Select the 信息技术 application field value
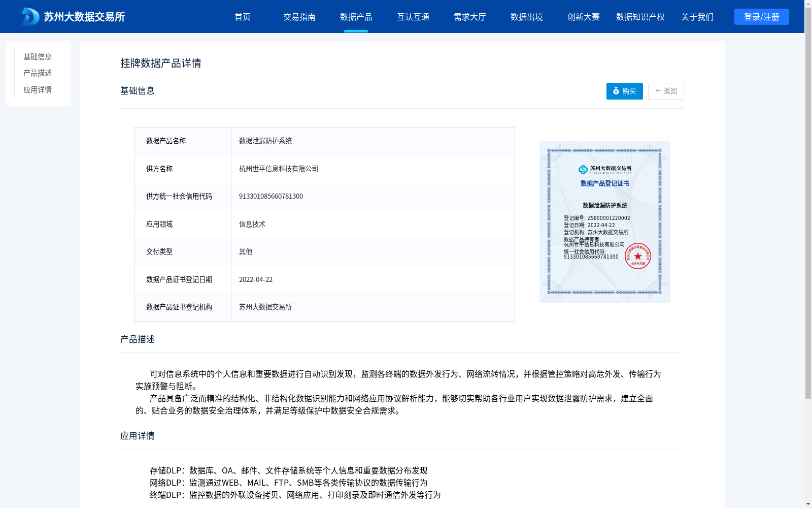The image size is (812, 508). pyautogui.click(x=252, y=224)
